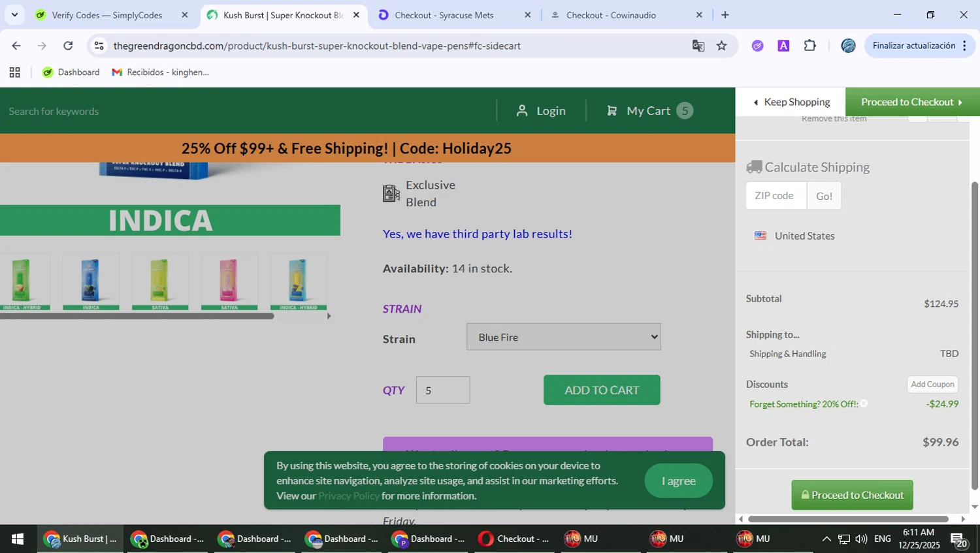980x553 pixels.
Task: Click the side cart vertical scrollbar
Action: [975, 336]
